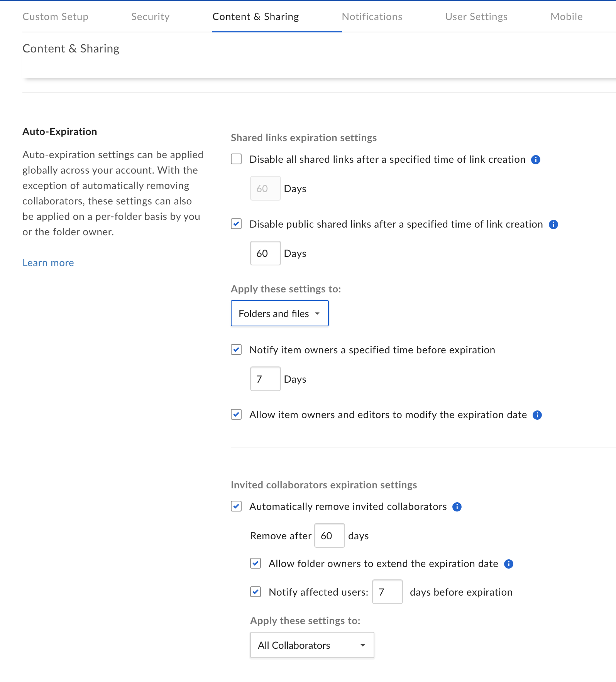Click info icon next to "Automatically remove invited collaborators"
Screen dimensions: 616x682
(457, 506)
